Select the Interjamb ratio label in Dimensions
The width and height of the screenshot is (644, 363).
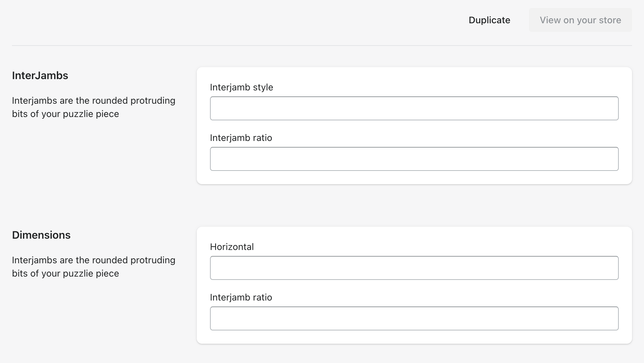[x=241, y=297]
